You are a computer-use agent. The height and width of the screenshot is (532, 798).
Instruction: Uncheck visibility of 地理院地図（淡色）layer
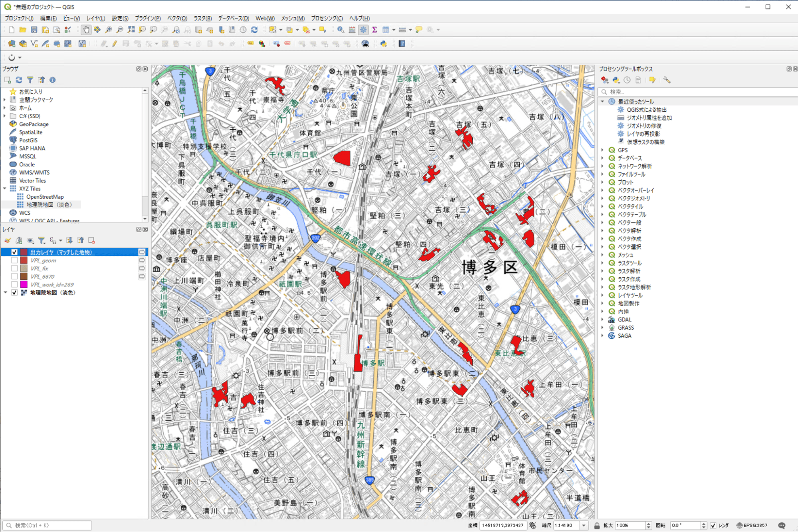tap(14, 293)
